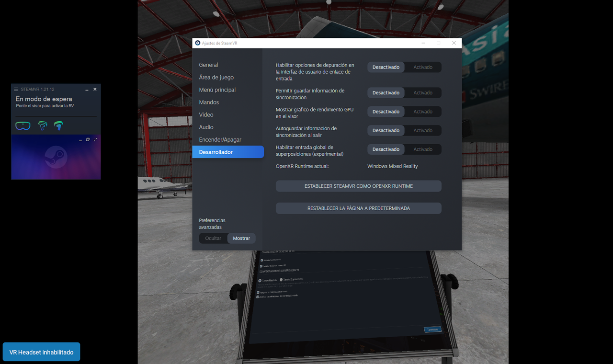Click the OpenXR Runtime actual label

(302, 166)
